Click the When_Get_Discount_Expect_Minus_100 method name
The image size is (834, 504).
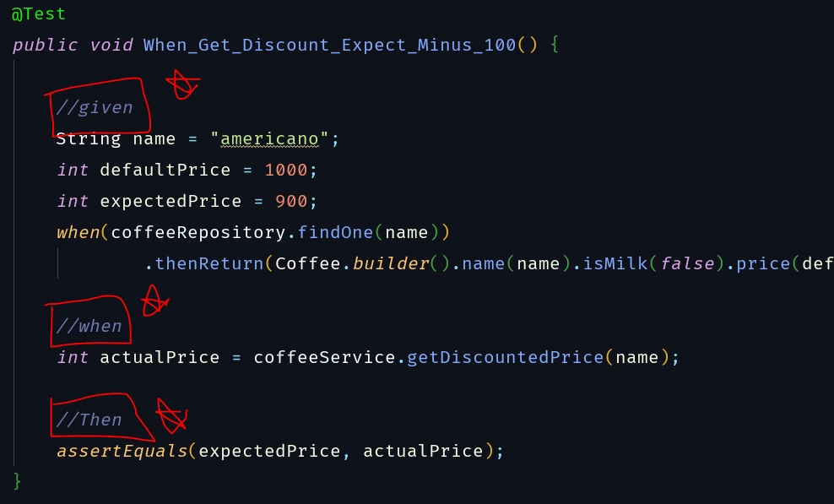[330, 45]
